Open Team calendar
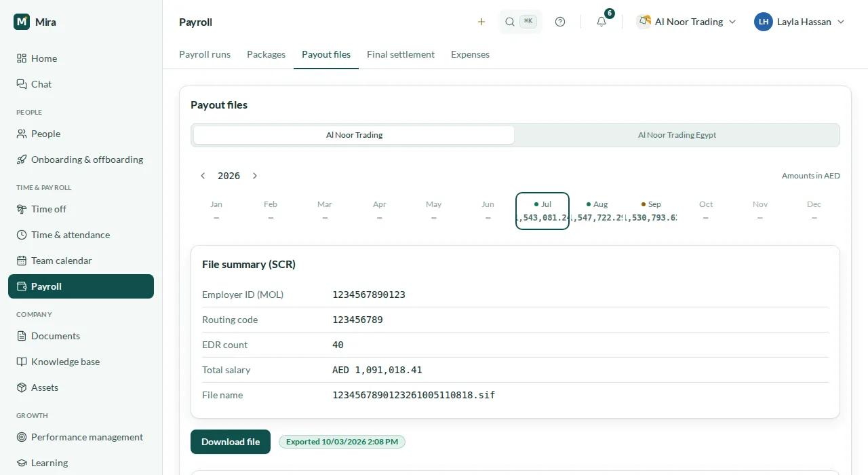 pyautogui.click(x=81, y=261)
